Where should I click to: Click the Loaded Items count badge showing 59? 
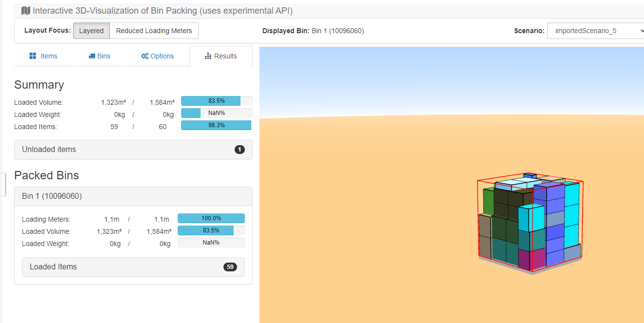pyautogui.click(x=230, y=267)
